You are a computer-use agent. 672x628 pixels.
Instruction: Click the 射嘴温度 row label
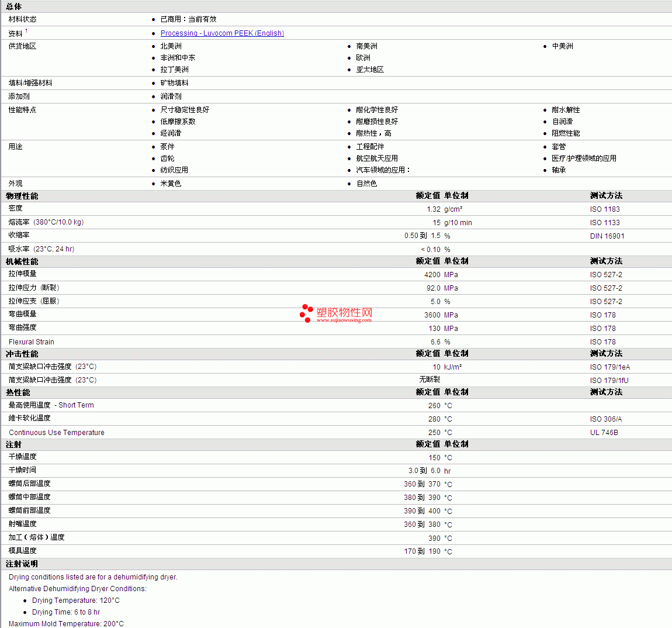tap(22, 524)
